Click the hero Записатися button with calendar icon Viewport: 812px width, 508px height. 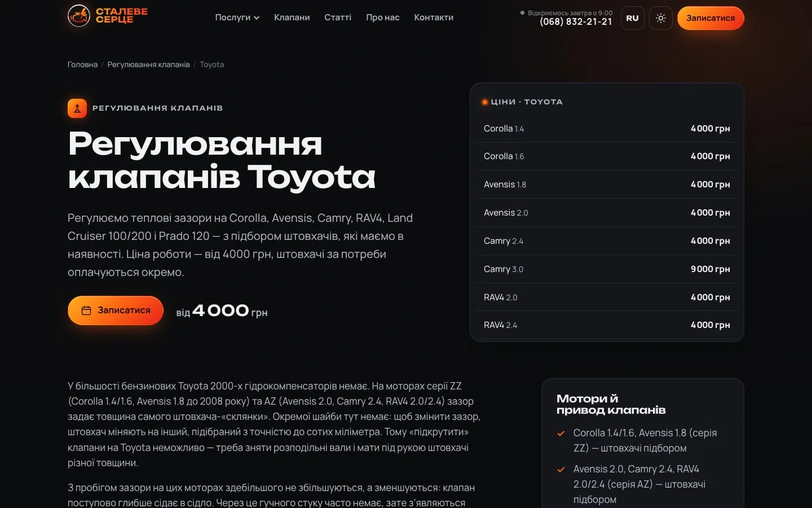point(116,310)
